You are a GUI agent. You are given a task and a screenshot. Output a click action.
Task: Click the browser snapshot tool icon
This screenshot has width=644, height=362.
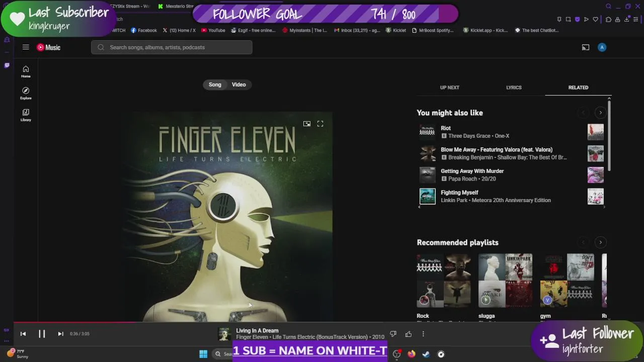(568, 19)
